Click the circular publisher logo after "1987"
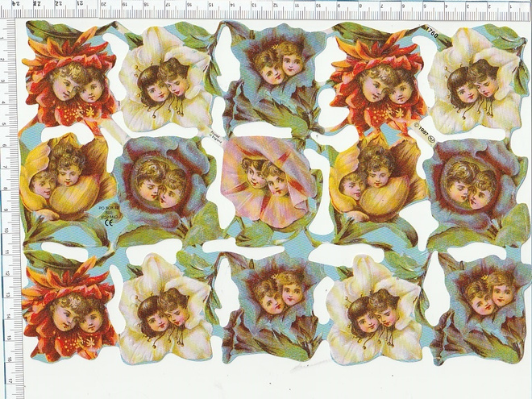532x399 pixels. (431, 139)
